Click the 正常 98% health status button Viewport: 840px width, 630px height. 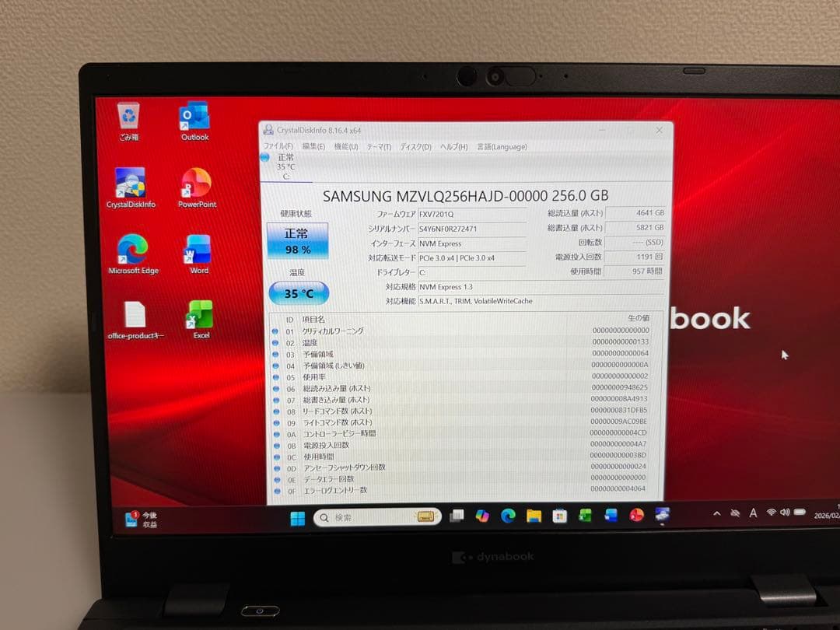(299, 241)
